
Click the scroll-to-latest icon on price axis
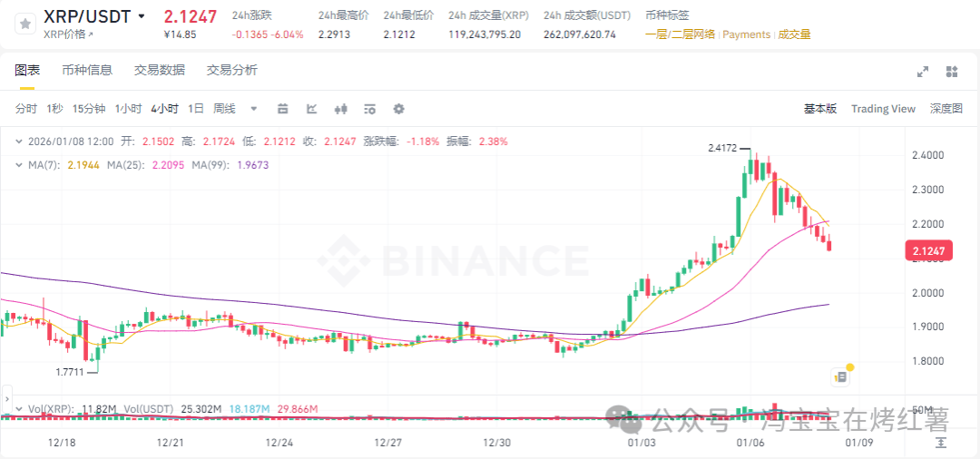click(x=941, y=442)
